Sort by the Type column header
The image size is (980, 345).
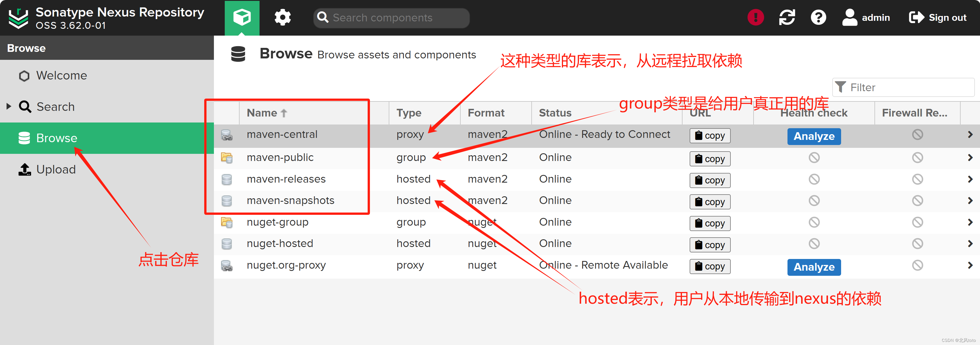425,113
